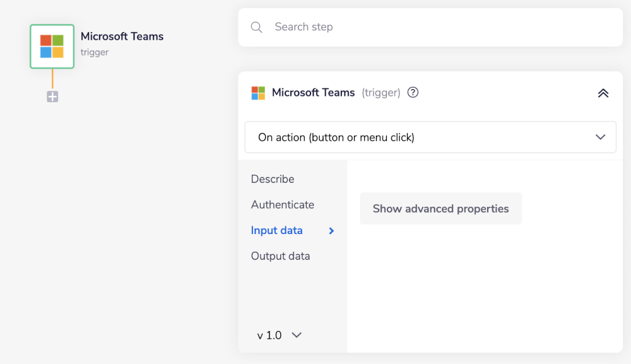Go to the Input data section
The image size is (631, 364).
[x=277, y=230]
